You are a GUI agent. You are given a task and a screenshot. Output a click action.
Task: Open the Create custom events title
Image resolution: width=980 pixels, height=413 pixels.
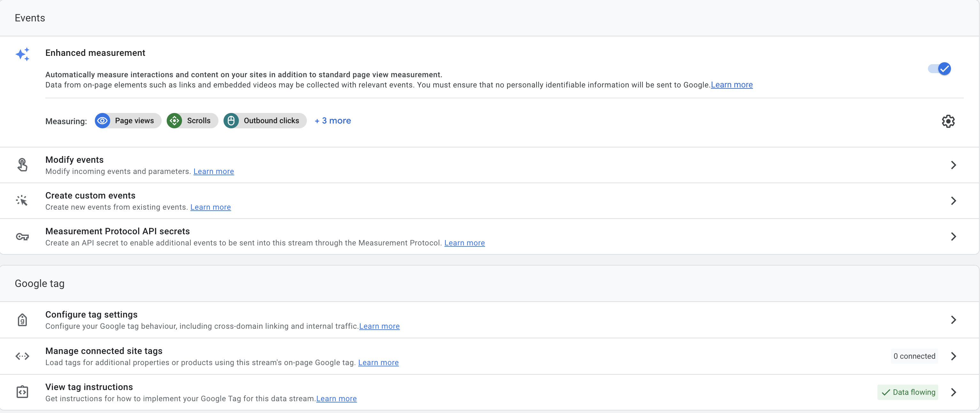coord(90,195)
